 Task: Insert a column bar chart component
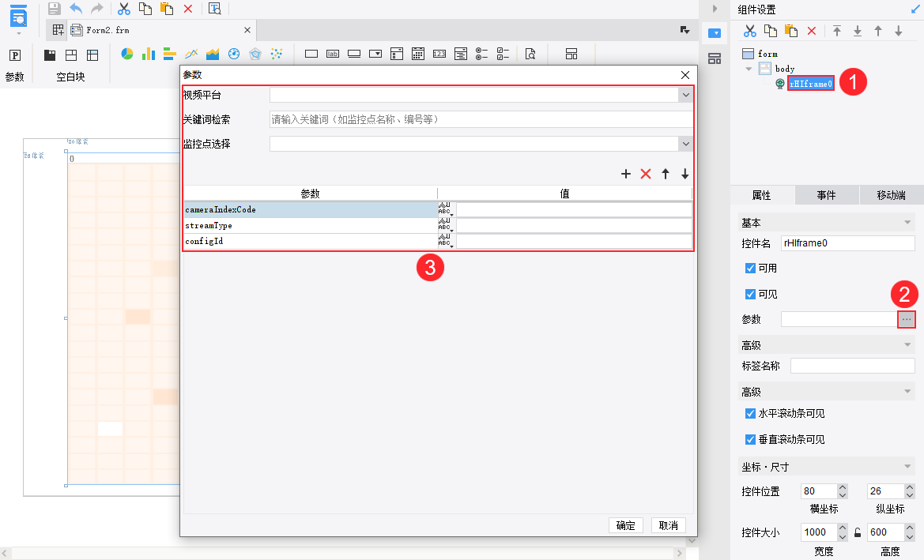tap(149, 54)
